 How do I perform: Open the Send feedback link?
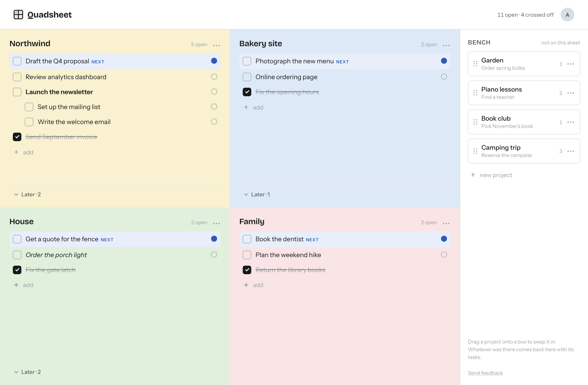[485, 373]
